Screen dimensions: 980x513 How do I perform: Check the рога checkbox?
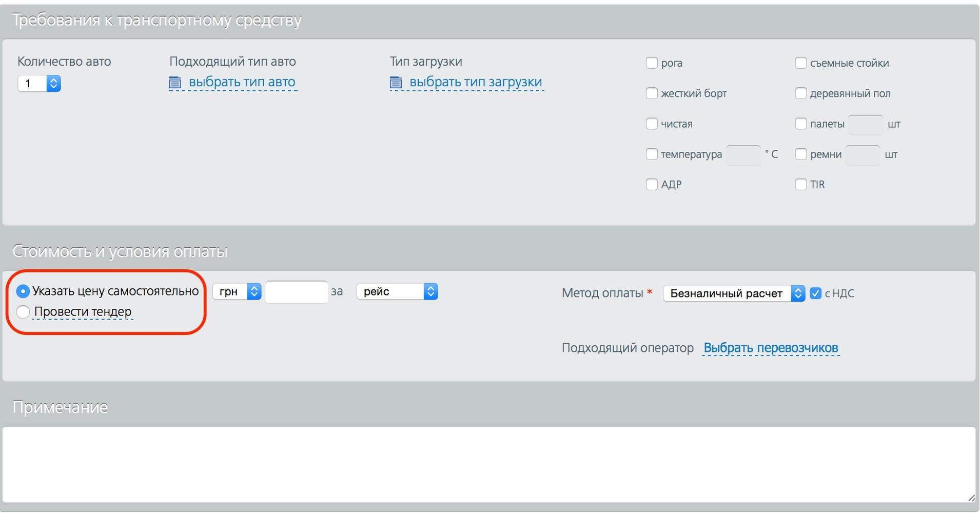click(x=652, y=63)
